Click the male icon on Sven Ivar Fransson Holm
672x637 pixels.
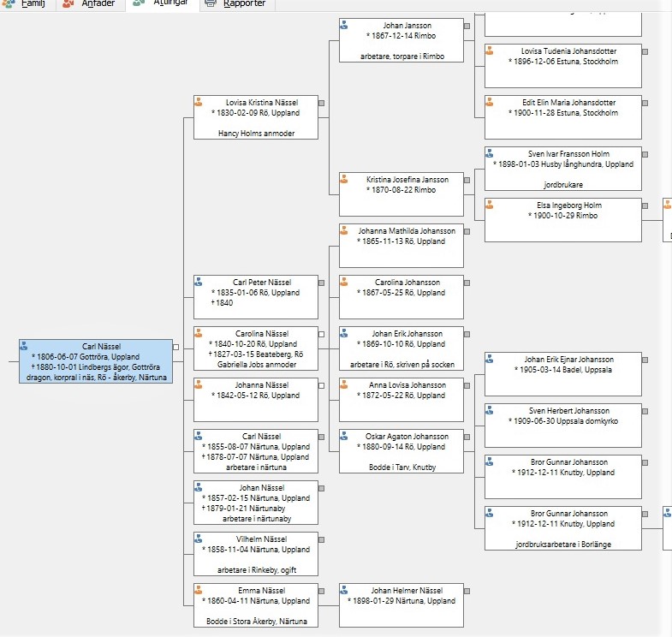[x=490, y=153]
